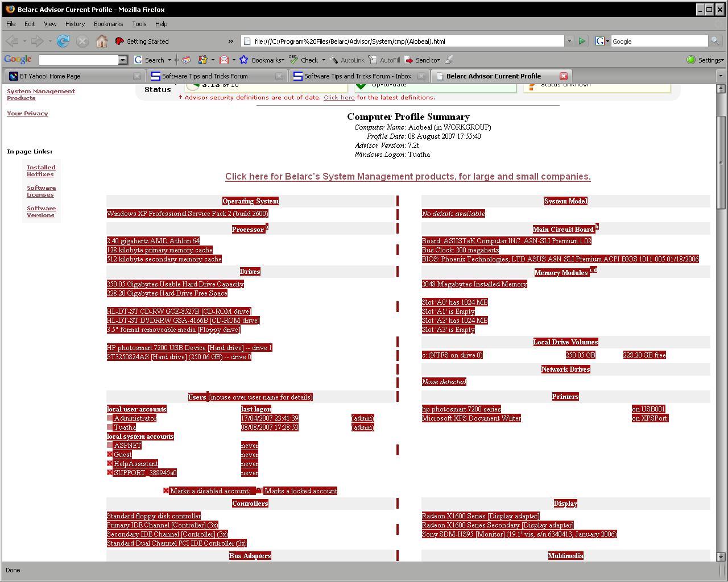Open the Your Privacy link

pyautogui.click(x=27, y=113)
